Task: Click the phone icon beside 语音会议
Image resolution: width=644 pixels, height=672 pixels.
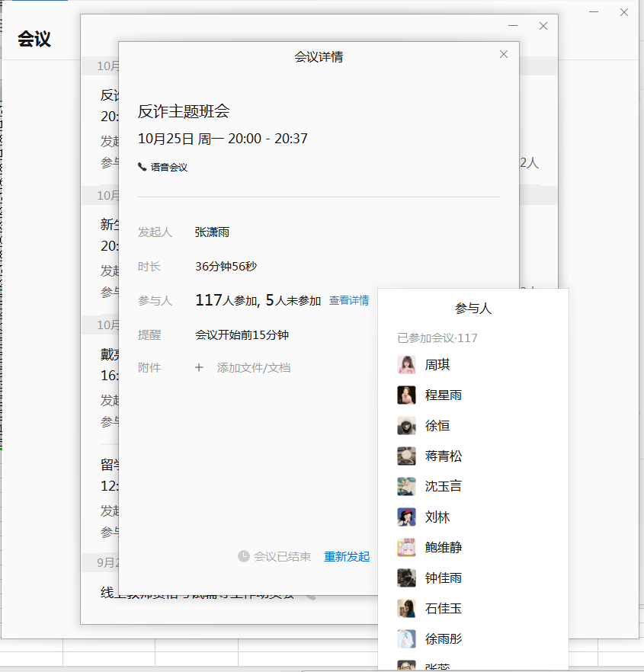Action: (x=143, y=167)
